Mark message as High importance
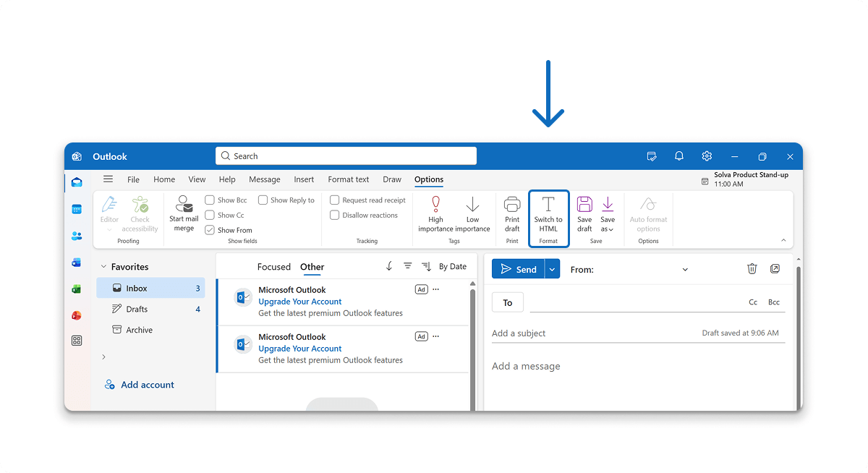 pos(435,205)
